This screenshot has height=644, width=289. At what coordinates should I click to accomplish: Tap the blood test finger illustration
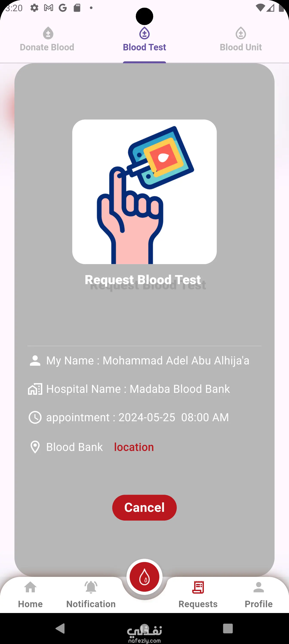pos(144,192)
